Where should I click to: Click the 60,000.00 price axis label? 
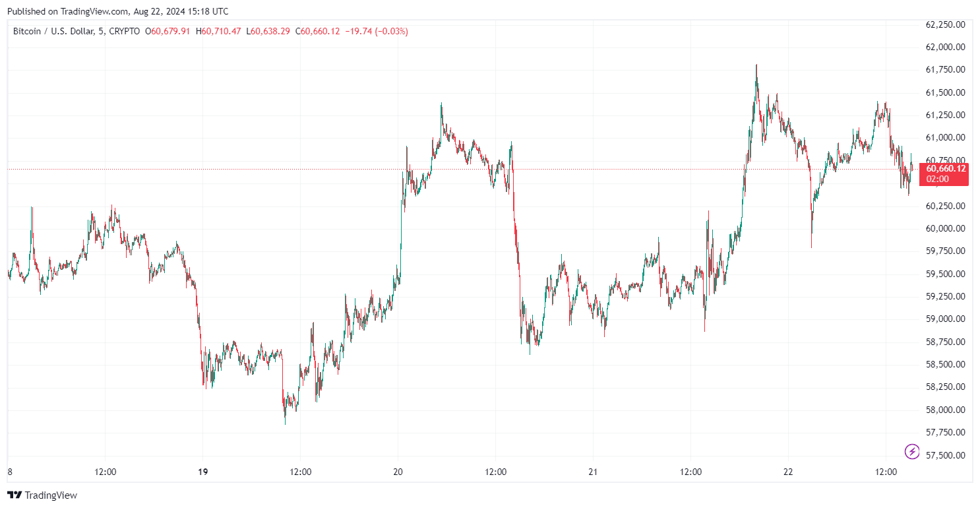(946, 228)
